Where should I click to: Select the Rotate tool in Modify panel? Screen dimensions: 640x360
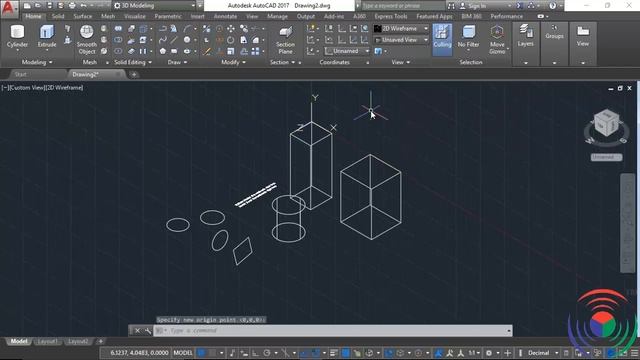tap(231, 40)
